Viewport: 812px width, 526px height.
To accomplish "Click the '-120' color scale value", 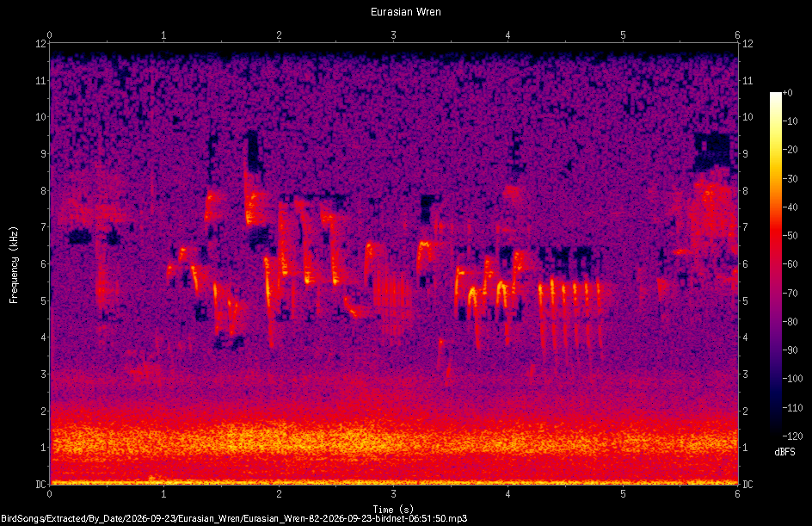I will pyautogui.click(x=792, y=436).
